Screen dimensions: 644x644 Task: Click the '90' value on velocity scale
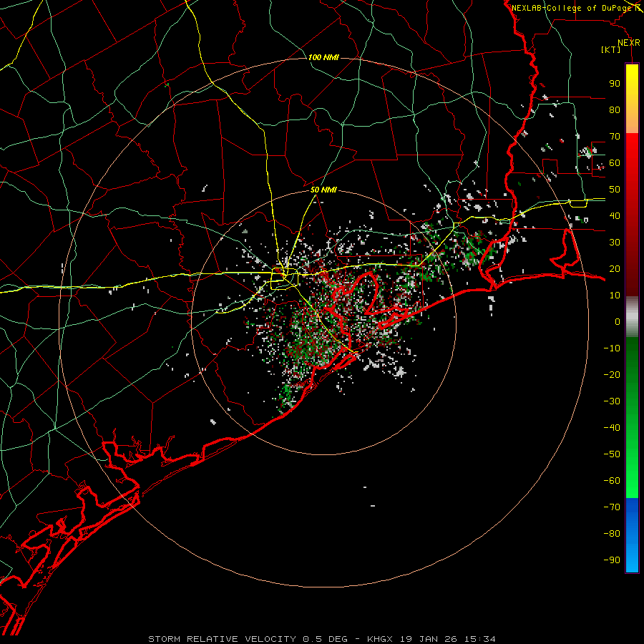[615, 84]
